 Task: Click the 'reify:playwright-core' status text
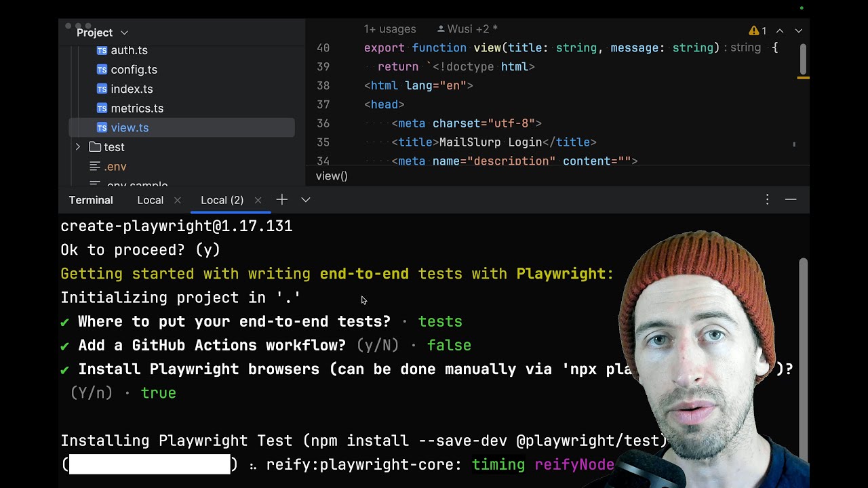364,464
